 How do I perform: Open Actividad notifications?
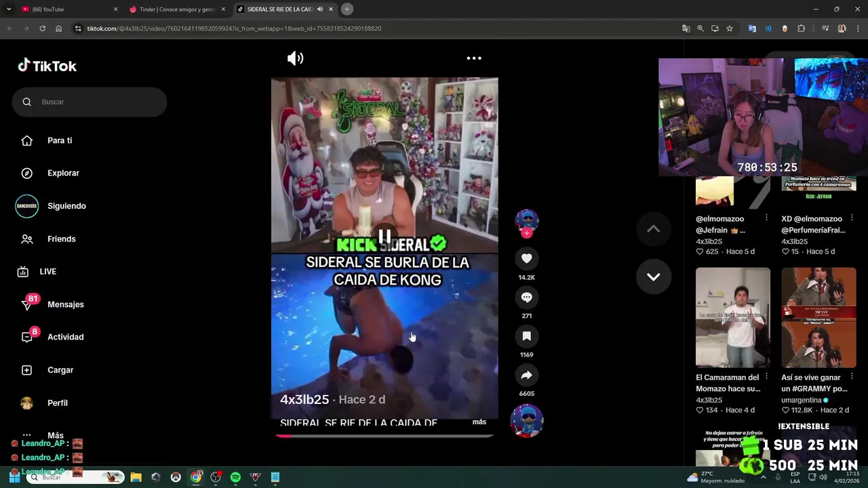65,337
